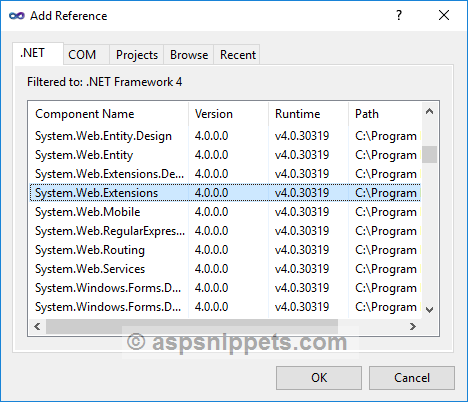Select System.Web.Extensions.De... row
Image resolution: width=468 pixels, height=402 pixels.
225,174
